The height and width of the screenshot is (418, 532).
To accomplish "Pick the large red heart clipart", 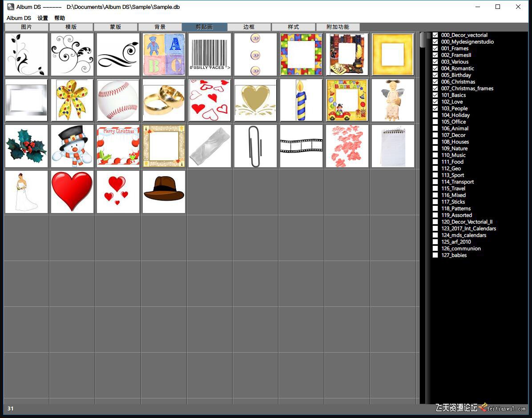I will [72, 192].
